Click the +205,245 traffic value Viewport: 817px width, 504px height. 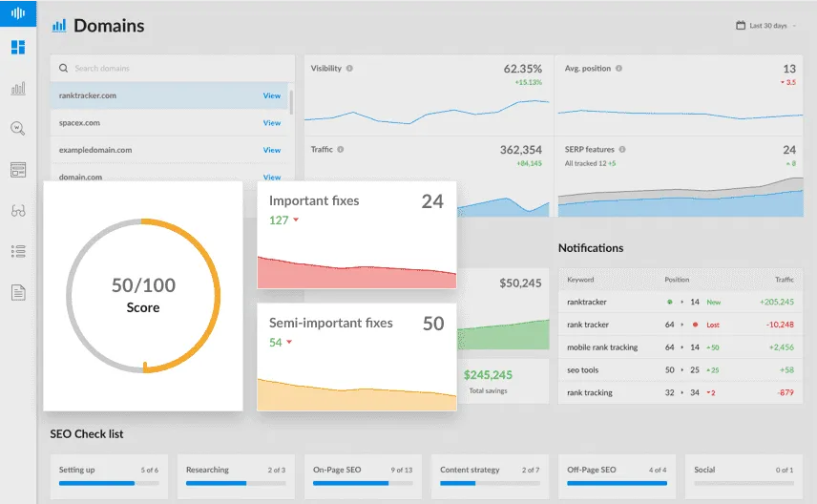[x=776, y=302]
